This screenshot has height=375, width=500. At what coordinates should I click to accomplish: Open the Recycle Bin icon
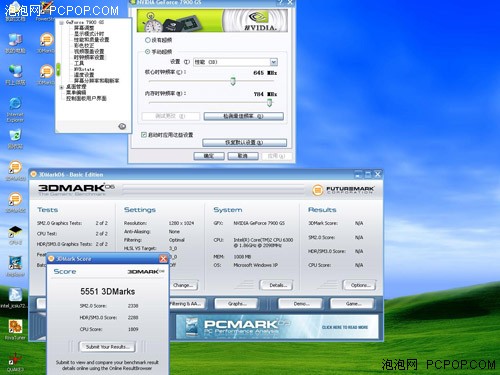tap(15, 136)
